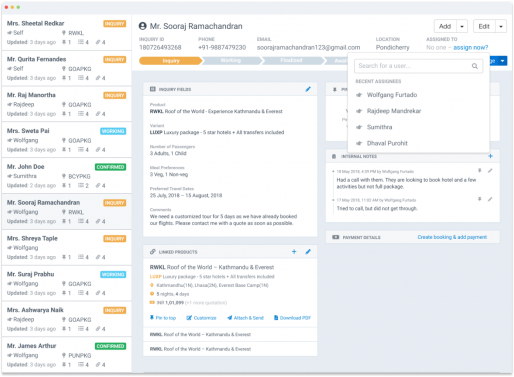
Task: Select the Inquiry pipeline stage
Action: tap(171, 61)
